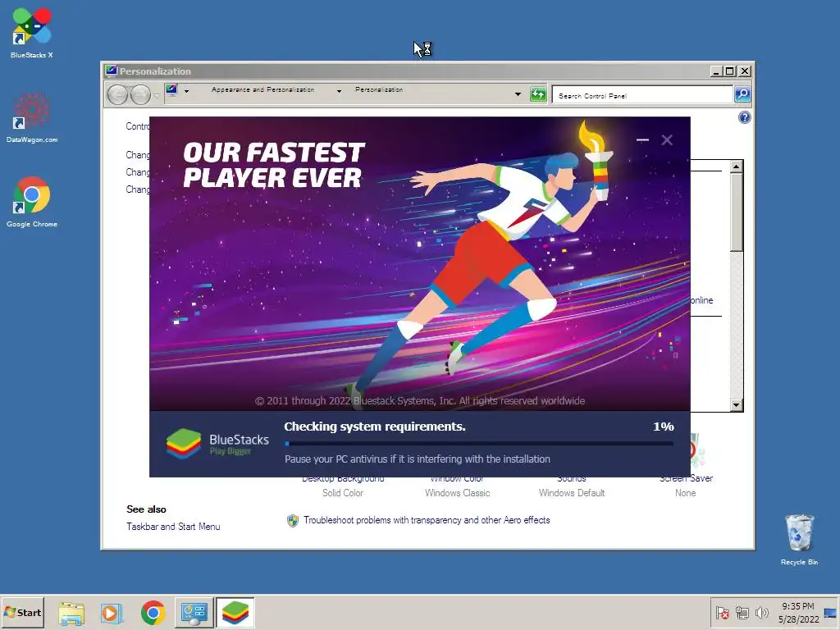Open the Start menu
This screenshot has height=630, width=840.
(22, 612)
